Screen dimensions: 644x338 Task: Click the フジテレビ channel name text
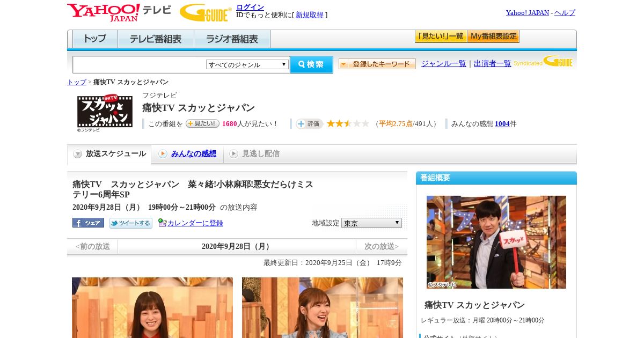pos(159,95)
